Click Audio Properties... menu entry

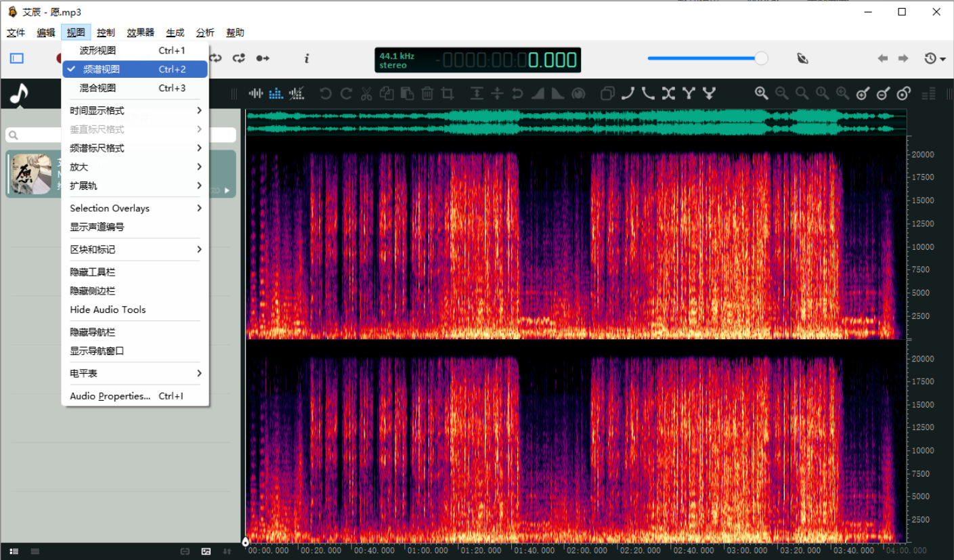(110, 395)
